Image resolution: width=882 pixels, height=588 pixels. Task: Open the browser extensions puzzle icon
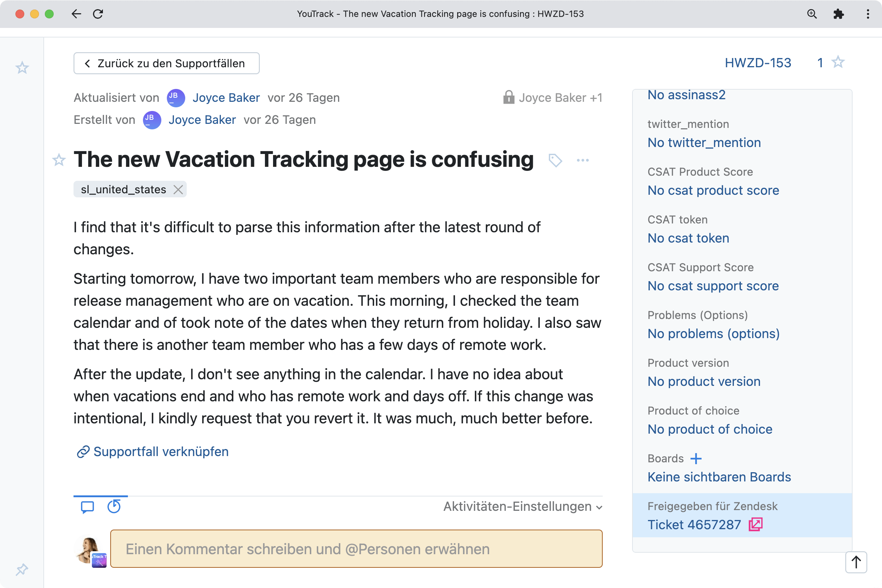click(x=839, y=14)
